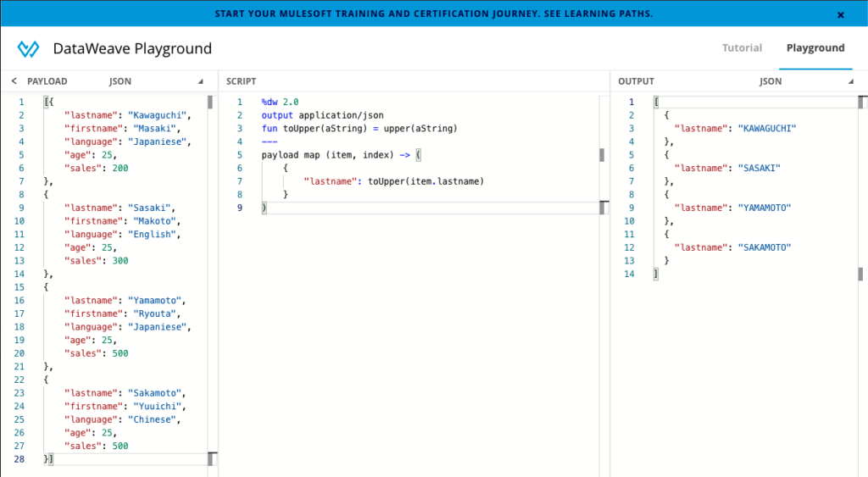The width and height of the screenshot is (868, 477).
Task: Click the "Kawaguchi" value in the payload editor
Action: pyautogui.click(x=158, y=115)
